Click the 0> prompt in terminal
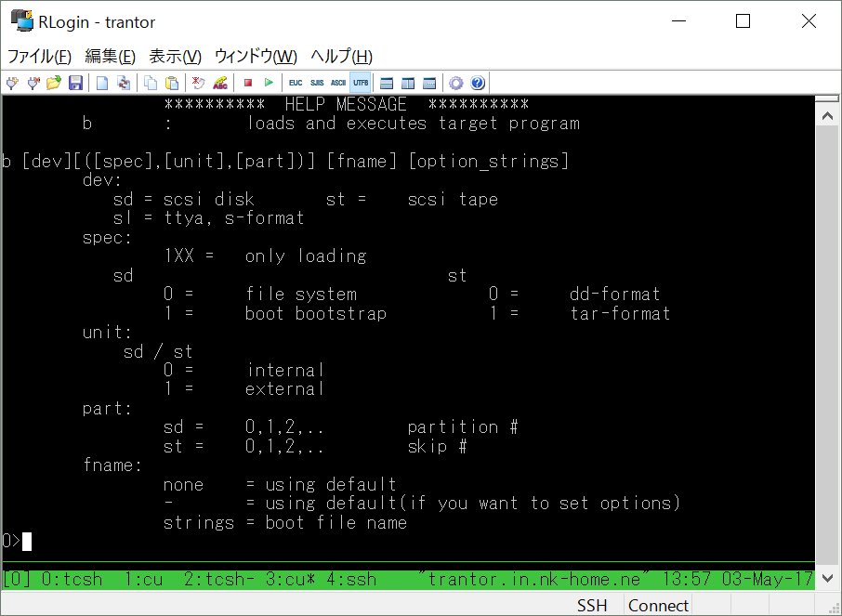Viewport: 842px width, 616px height. tap(11, 541)
